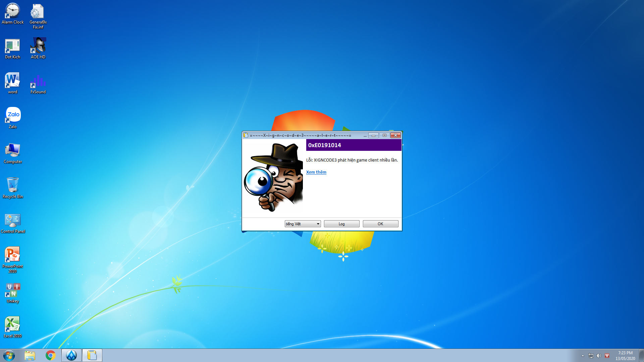644x362 pixels.
Task: Confirm the error dialog with OK
Action: coord(380,224)
